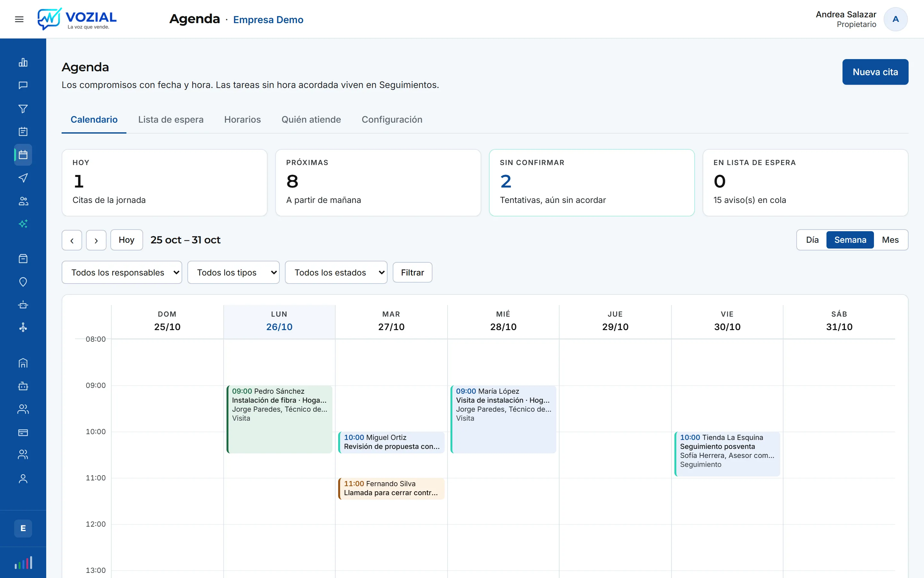Open the single person profile icon
The height and width of the screenshot is (578, 924).
[23, 478]
